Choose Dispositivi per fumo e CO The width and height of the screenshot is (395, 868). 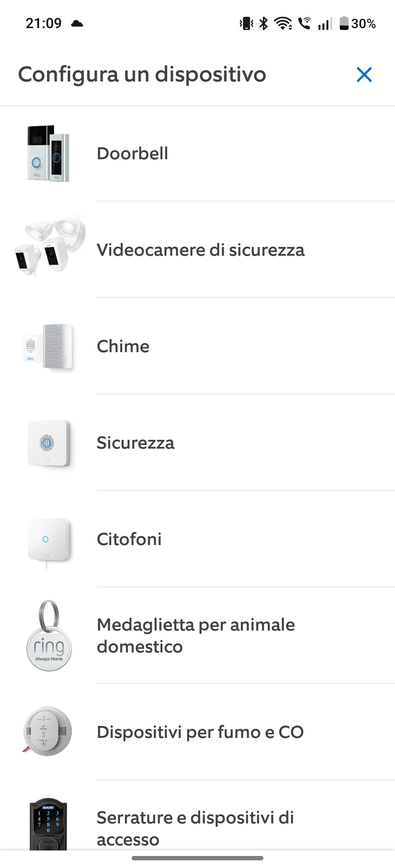(x=200, y=732)
